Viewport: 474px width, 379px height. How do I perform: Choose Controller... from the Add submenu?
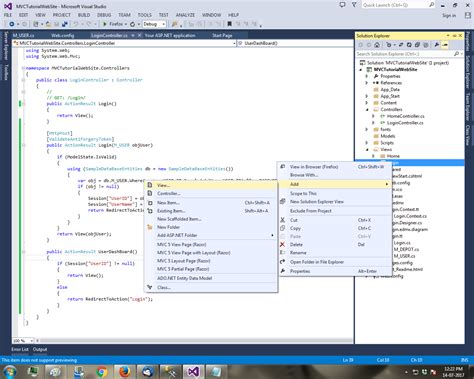[211, 193]
